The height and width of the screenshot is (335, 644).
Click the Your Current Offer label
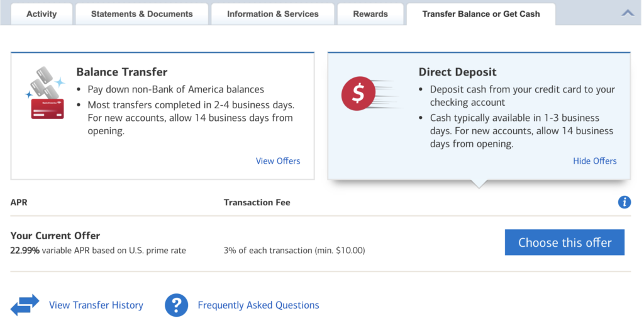point(55,236)
